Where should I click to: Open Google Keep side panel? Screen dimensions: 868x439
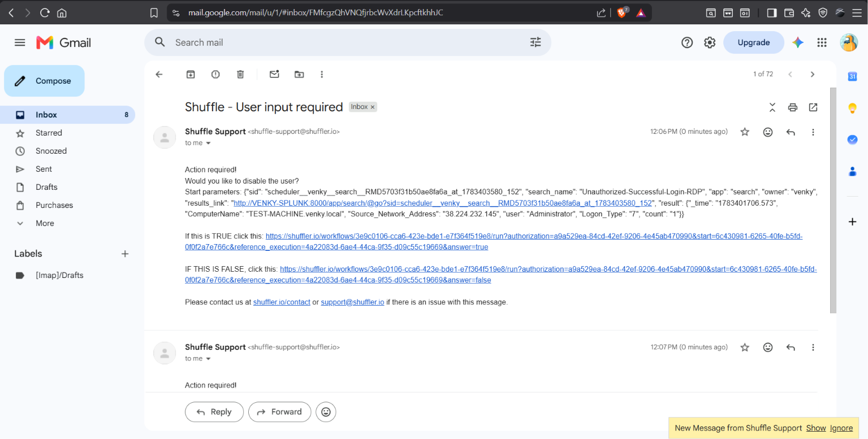click(x=852, y=108)
